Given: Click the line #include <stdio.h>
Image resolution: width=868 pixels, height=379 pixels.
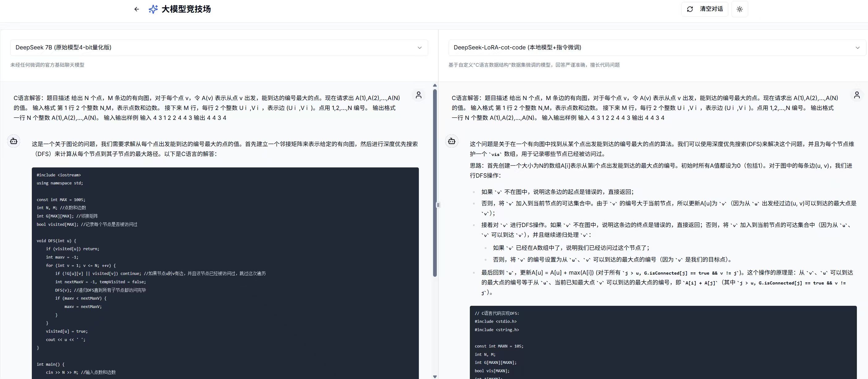Looking at the screenshot, I should (496, 321).
